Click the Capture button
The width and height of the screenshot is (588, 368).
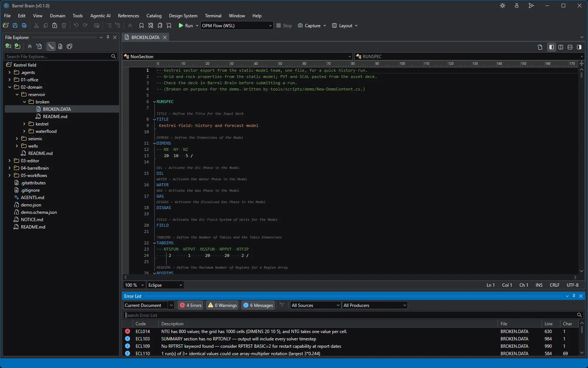click(x=309, y=25)
